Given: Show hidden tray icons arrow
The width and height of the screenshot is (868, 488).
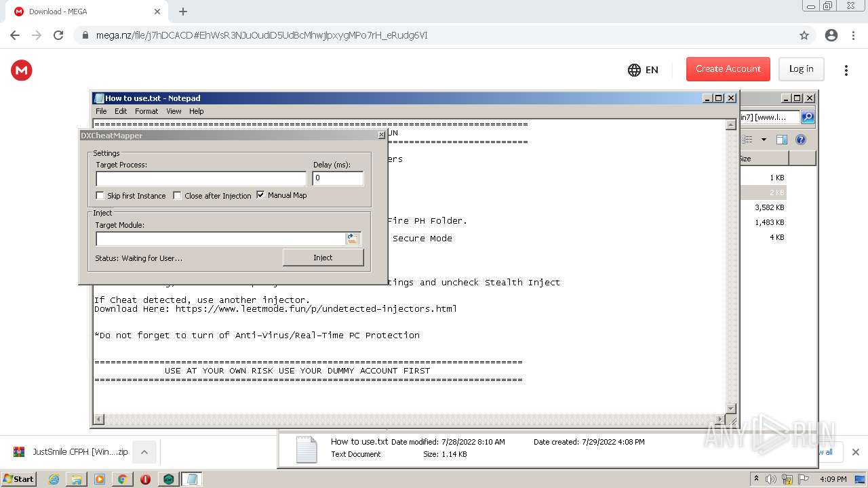Looking at the screenshot, I should (757, 479).
